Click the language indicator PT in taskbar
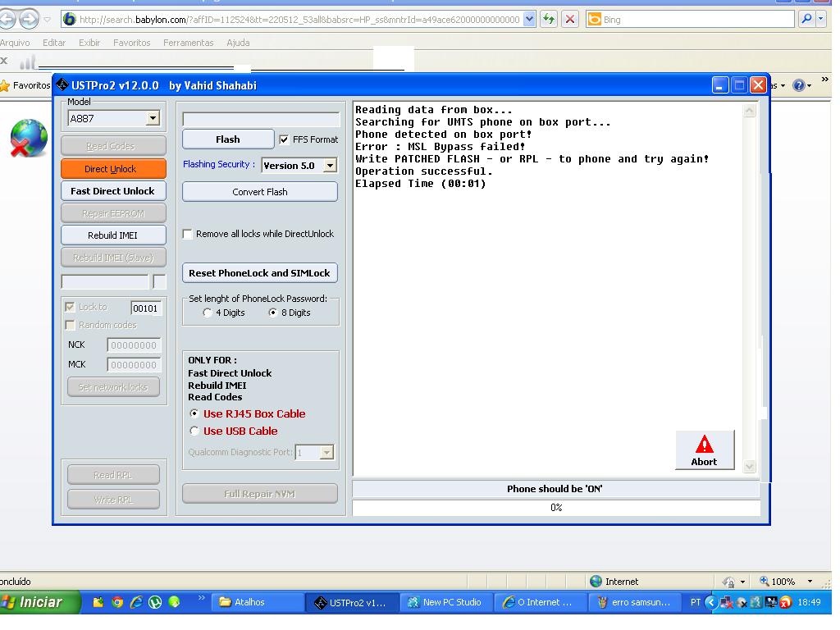 [696, 602]
